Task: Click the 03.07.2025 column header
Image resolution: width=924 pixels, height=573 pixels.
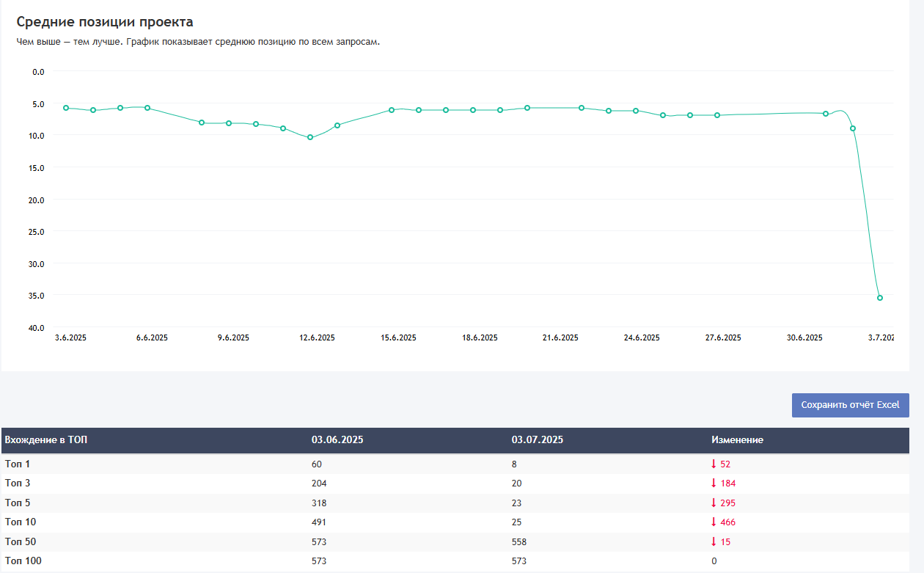Action: click(538, 440)
